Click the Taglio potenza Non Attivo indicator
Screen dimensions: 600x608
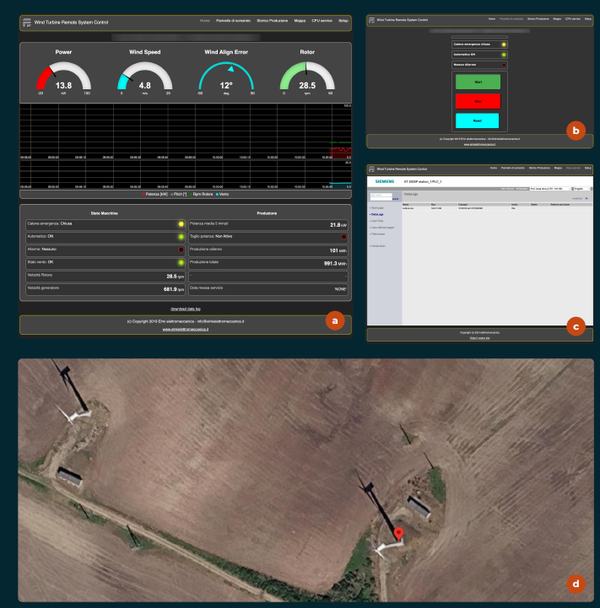pos(344,237)
